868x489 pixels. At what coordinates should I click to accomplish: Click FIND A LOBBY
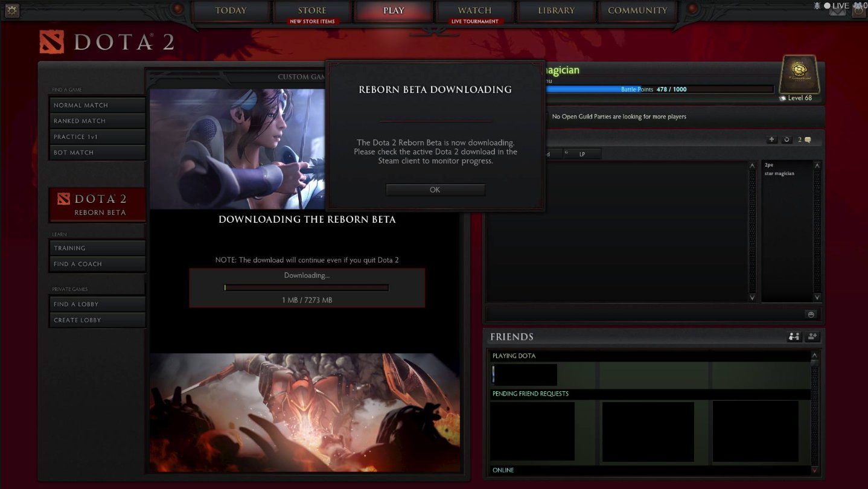97,304
